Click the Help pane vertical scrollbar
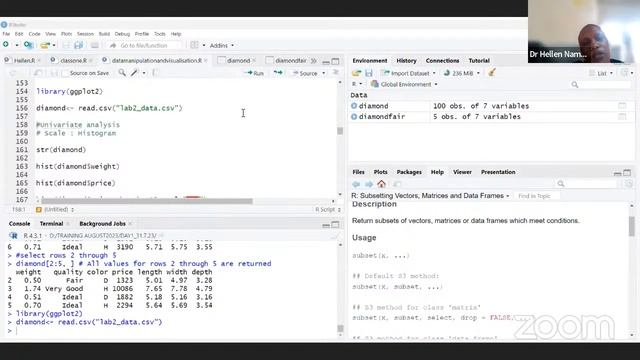 (632, 227)
